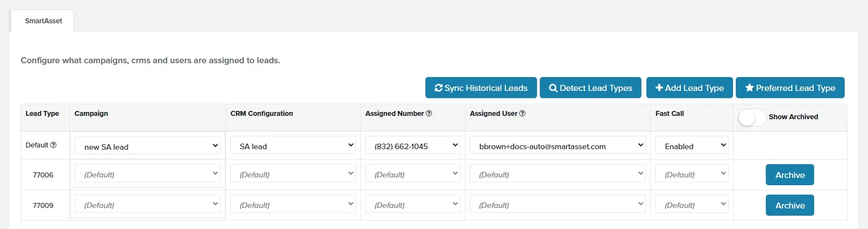
Task: Toggle the Show Archived switch
Action: (752, 117)
